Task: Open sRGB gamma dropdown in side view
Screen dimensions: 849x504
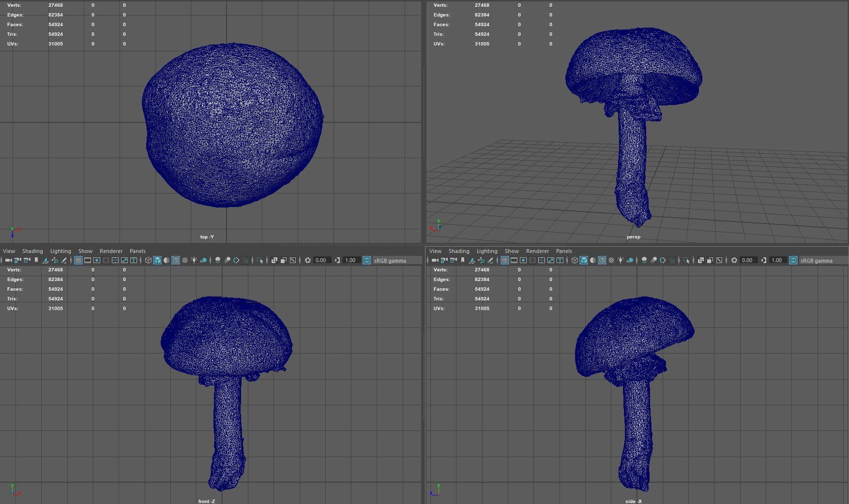Action: pos(817,261)
